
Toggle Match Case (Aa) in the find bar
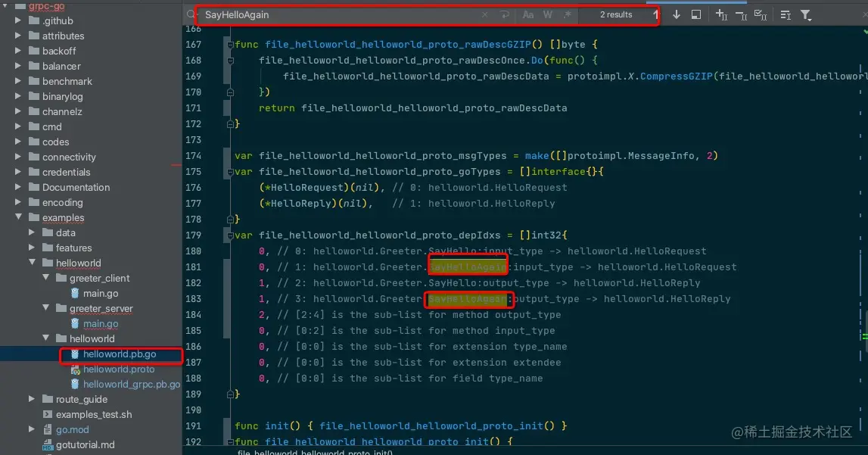[528, 15]
